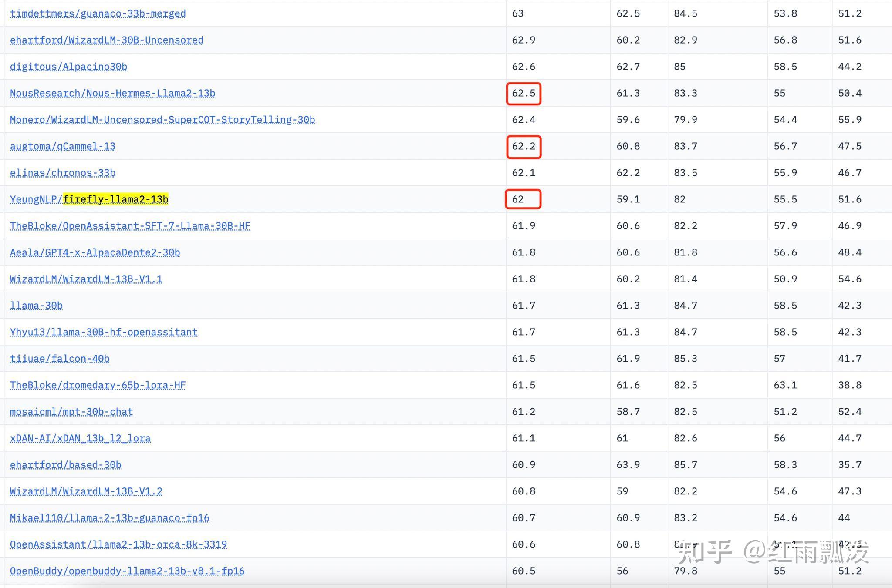Open TheBloke/dromedary-65b-lora-HF link
Image resolution: width=892 pixels, height=588 pixels.
(x=98, y=385)
